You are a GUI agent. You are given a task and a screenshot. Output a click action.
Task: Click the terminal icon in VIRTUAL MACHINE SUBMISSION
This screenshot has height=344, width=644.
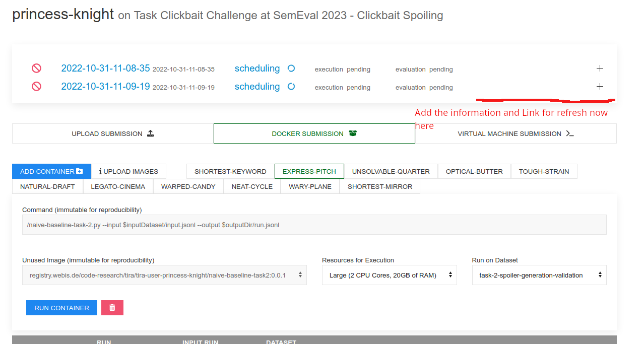pyautogui.click(x=569, y=133)
